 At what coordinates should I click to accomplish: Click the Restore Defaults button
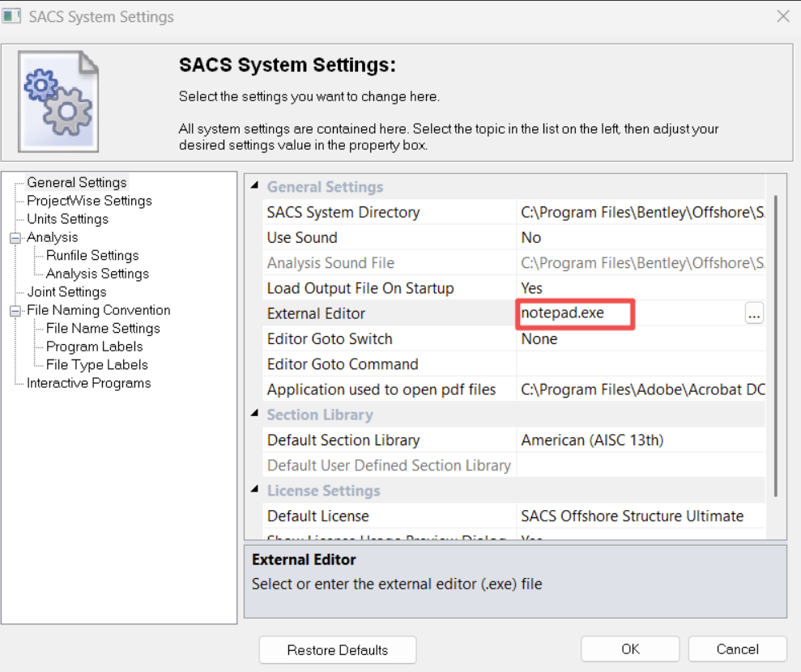tap(337, 649)
